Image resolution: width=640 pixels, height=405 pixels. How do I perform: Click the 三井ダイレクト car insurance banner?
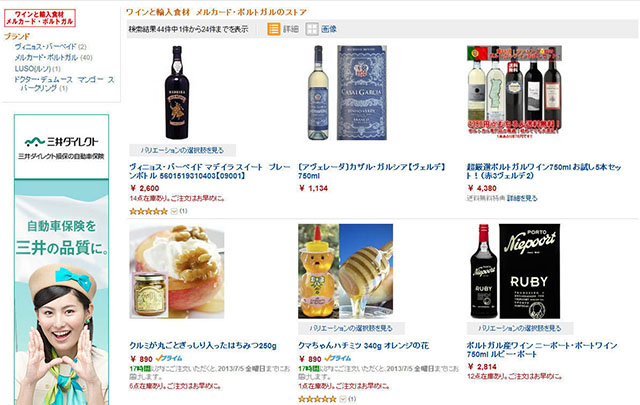click(61, 260)
